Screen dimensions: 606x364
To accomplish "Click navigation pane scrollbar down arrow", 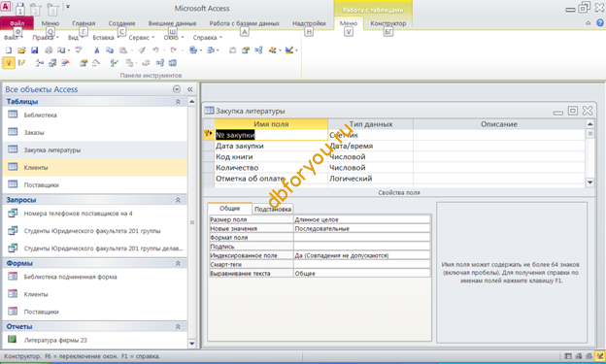I will point(192,343).
